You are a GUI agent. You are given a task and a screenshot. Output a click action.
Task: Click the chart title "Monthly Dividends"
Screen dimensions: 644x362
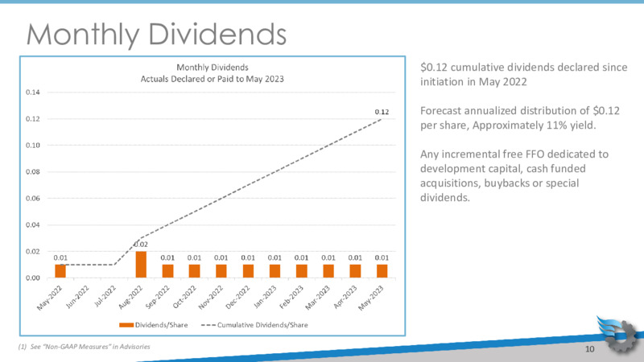point(213,68)
